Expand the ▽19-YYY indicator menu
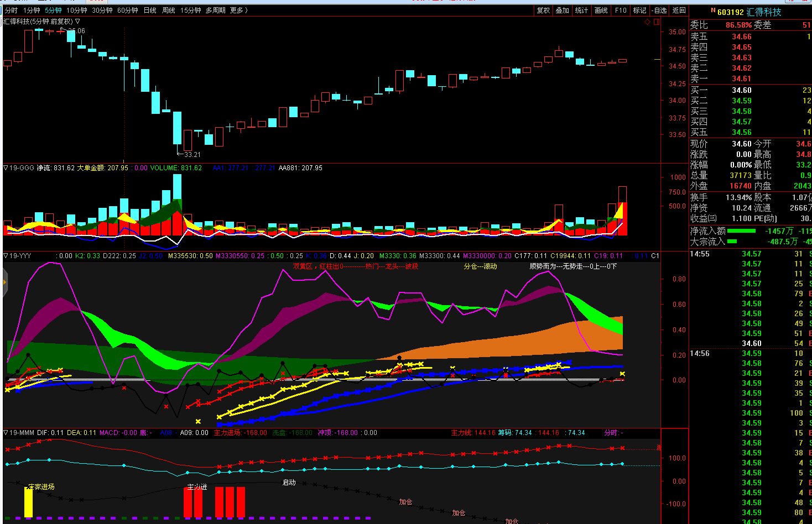Screen dimensions: 812x524 click(18, 256)
